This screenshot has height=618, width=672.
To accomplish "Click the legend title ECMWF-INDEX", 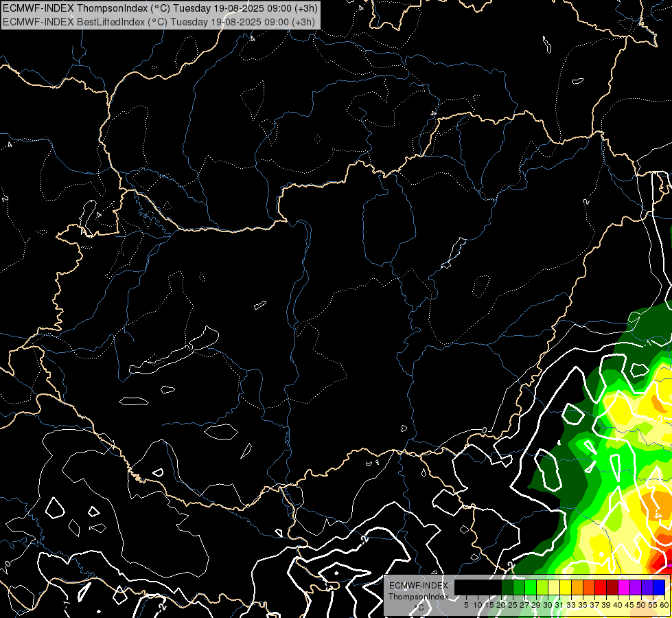I will pos(419,586).
